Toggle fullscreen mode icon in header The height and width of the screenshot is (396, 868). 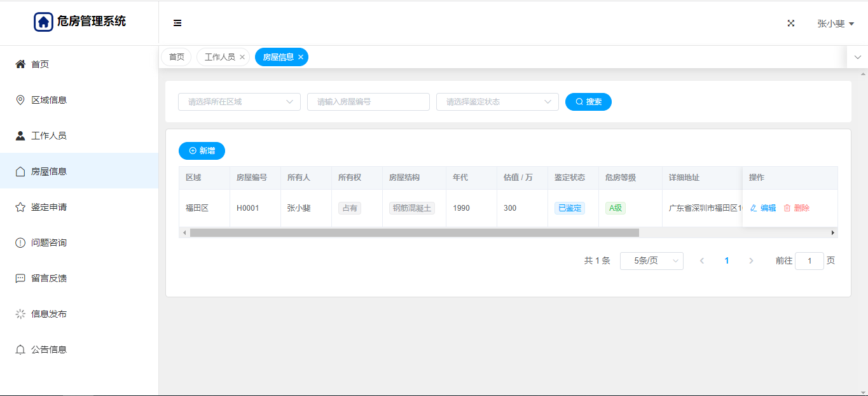[791, 23]
